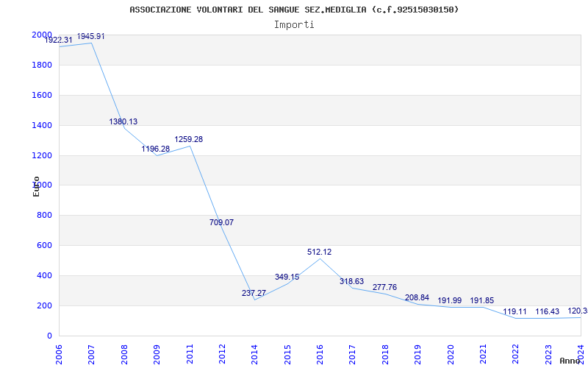Click the data label 318.63
The image size is (588, 368).
pos(352,281)
